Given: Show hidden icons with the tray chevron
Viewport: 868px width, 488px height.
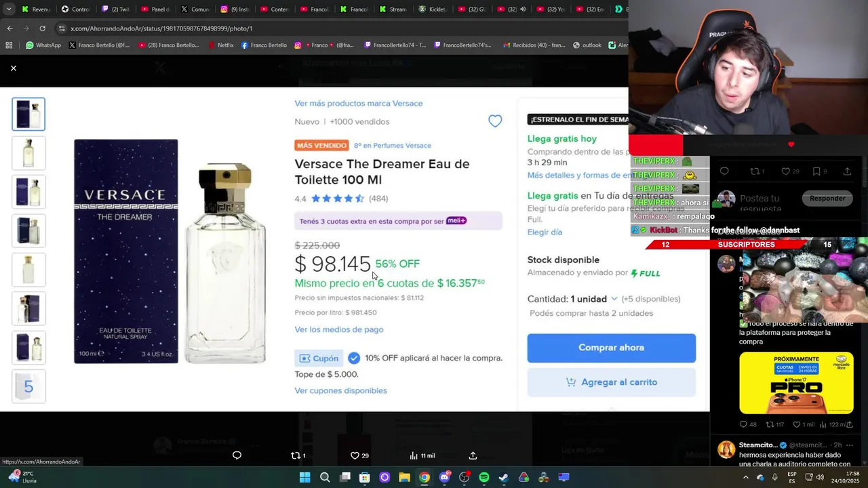Looking at the screenshot, I should [746, 477].
